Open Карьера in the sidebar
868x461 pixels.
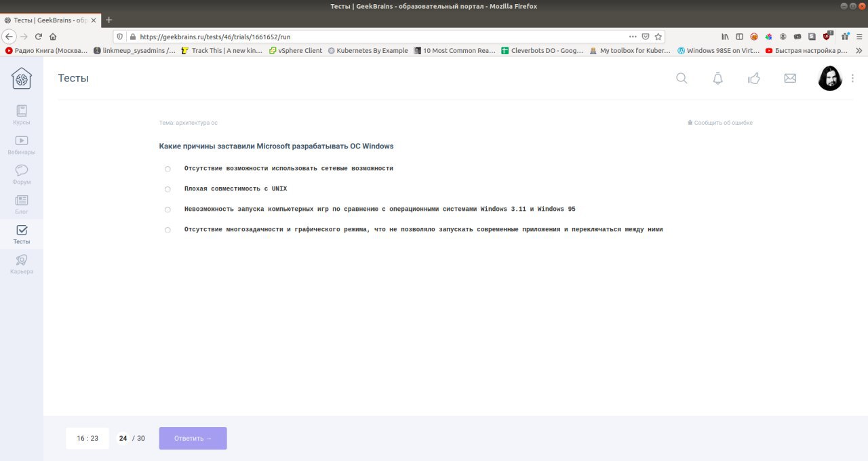(x=22, y=264)
